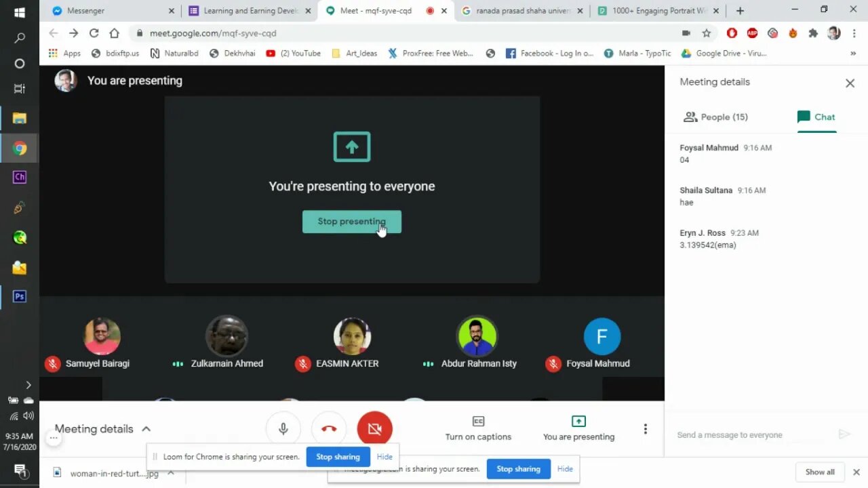Open Chrome's three-dot menu
Viewport: 868px width, 488px height.
pos(853,33)
